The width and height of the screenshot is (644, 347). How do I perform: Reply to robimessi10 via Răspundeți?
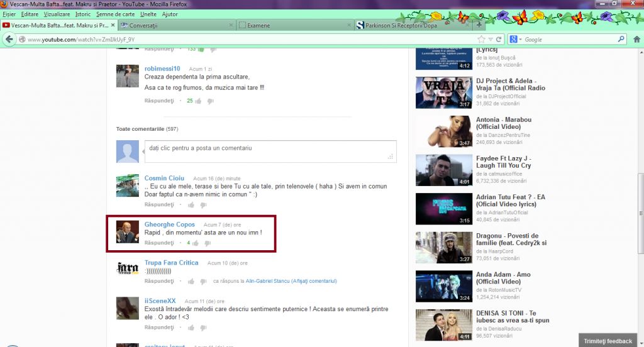pos(159,101)
